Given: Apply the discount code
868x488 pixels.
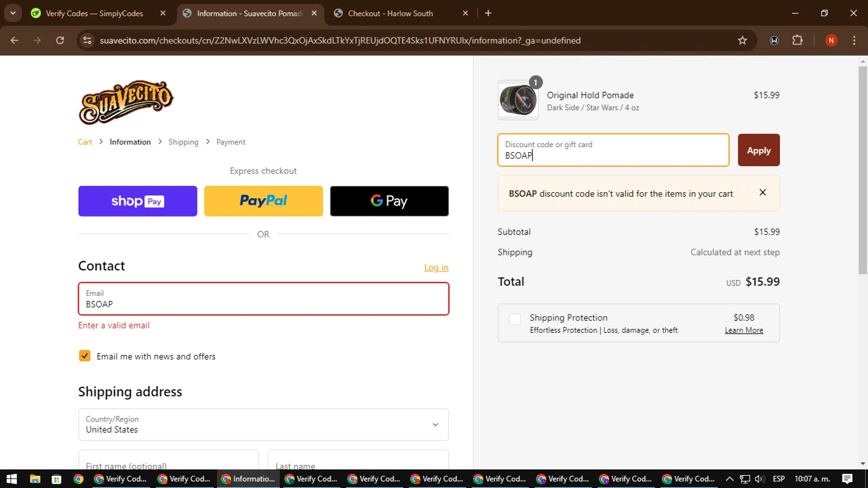Looking at the screenshot, I should tap(759, 150).
